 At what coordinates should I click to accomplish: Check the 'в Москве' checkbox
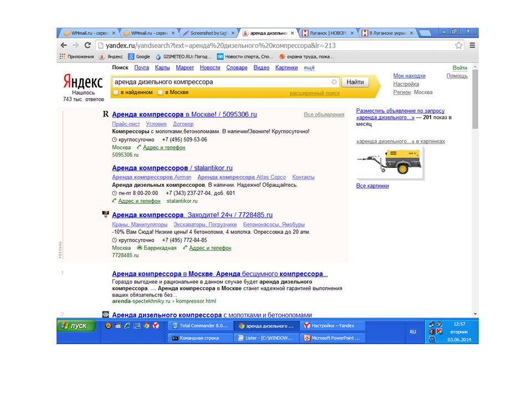coord(160,93)
